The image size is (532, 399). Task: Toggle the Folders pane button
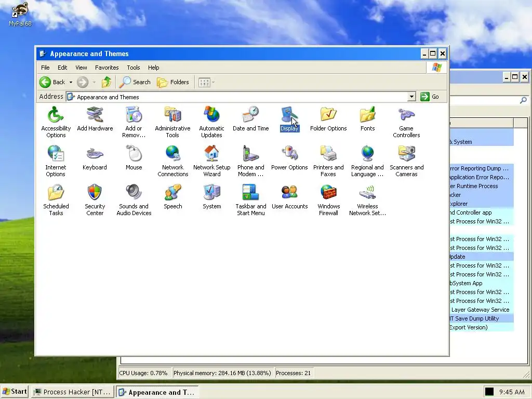173,82
